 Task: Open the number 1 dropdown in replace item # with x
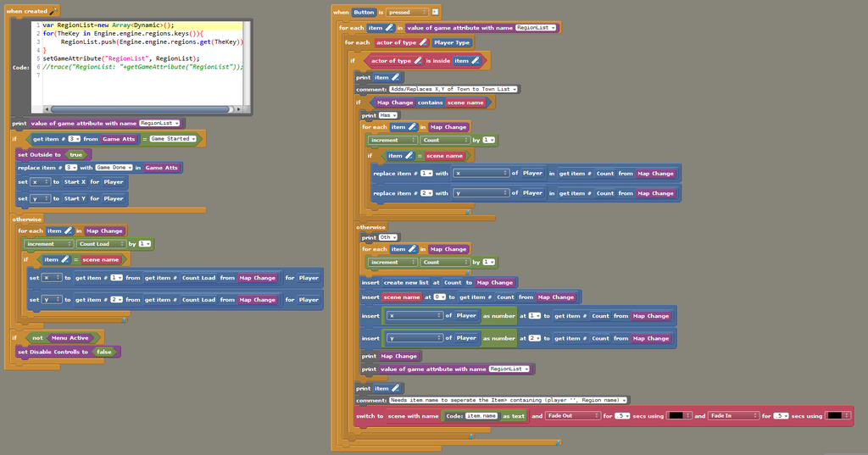(426, 173)
